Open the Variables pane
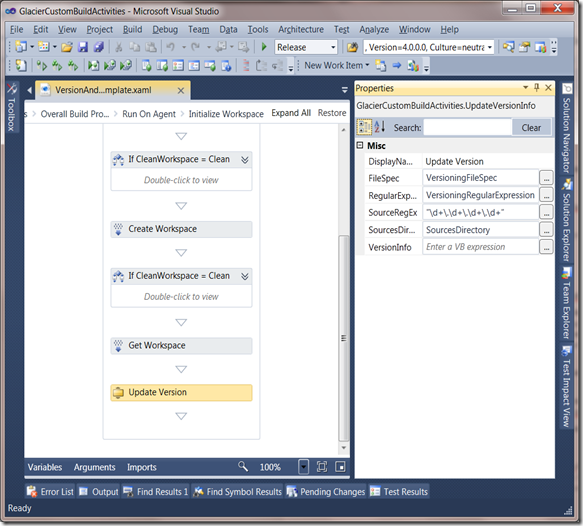583x526 pixels. click(45, 467)
